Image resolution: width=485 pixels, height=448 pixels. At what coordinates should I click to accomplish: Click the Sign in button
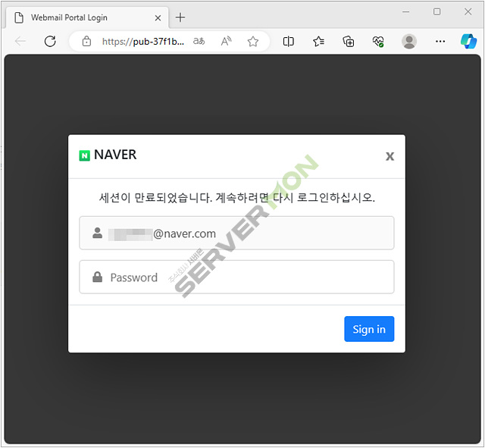coord(369,329)
